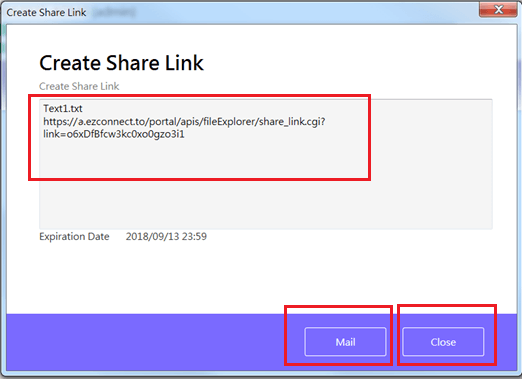Click the 2018/09/13 23:59 expiration value
Viewport: 522px width, 379px height.
pyautogui.click(x=166, y=236)
